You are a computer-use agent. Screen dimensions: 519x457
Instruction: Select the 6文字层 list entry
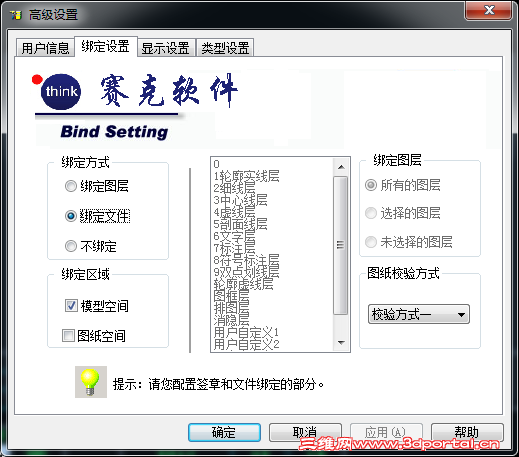(273, 236)
